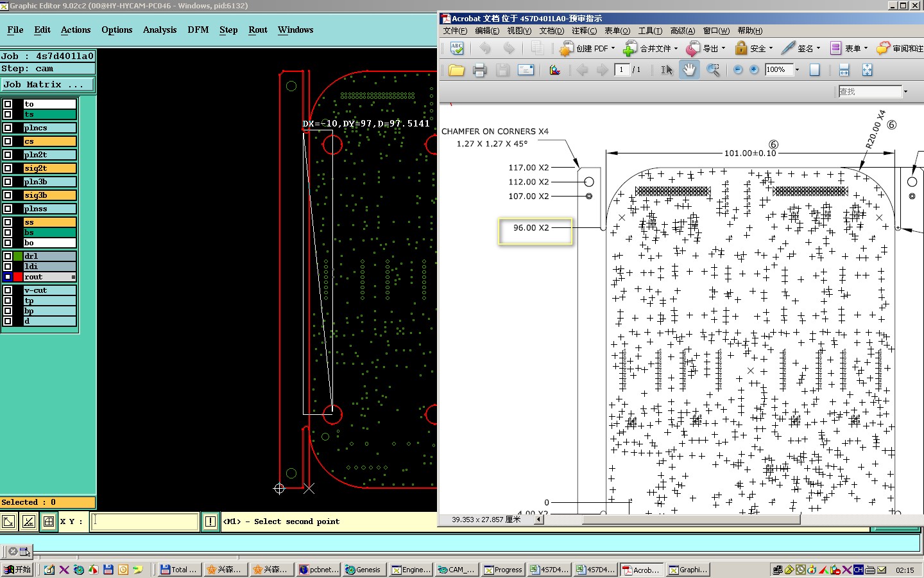Viewport: 924px width, 578px height.
Task: Select the Hand tool in Acrobat
Action: pyautogui.click(x=689, y=70)
